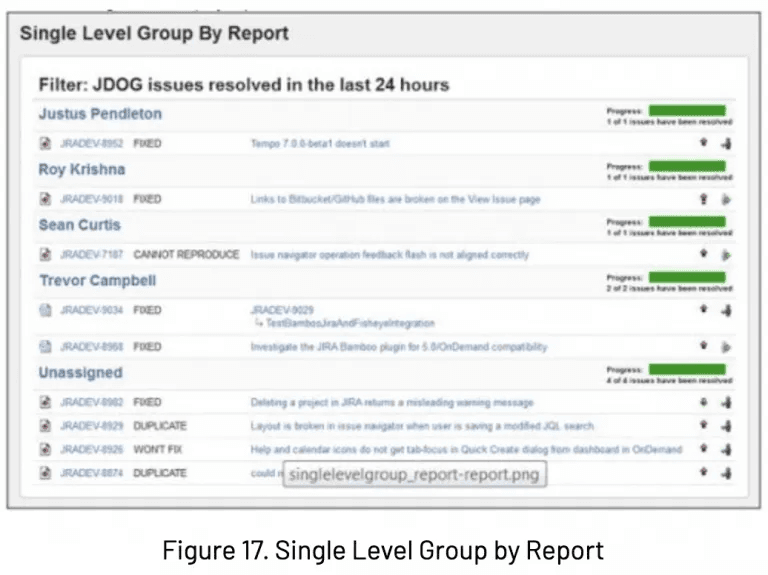Viewport: 768px width, 575px height.
Task: Click the "CANNOT REPRODUCE" resolution text
Action: click(186, 255)
